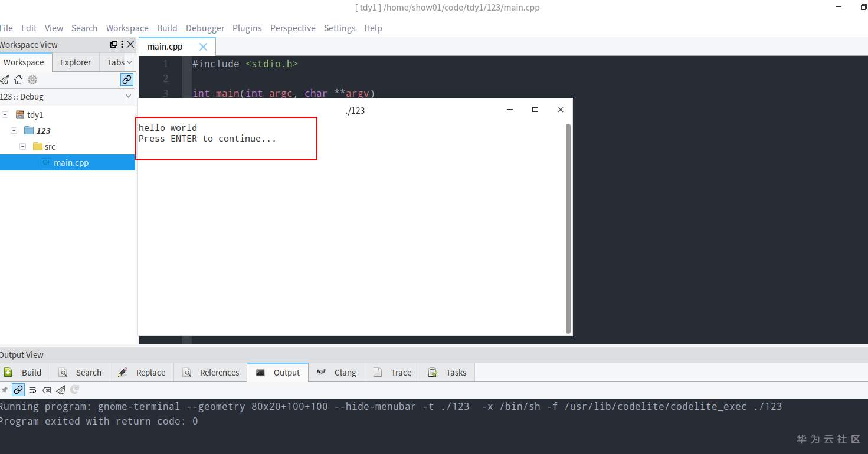Click the pin icon in Output toolbar
The width and height of the screenshot is (868, 454).
coord(4,390)
